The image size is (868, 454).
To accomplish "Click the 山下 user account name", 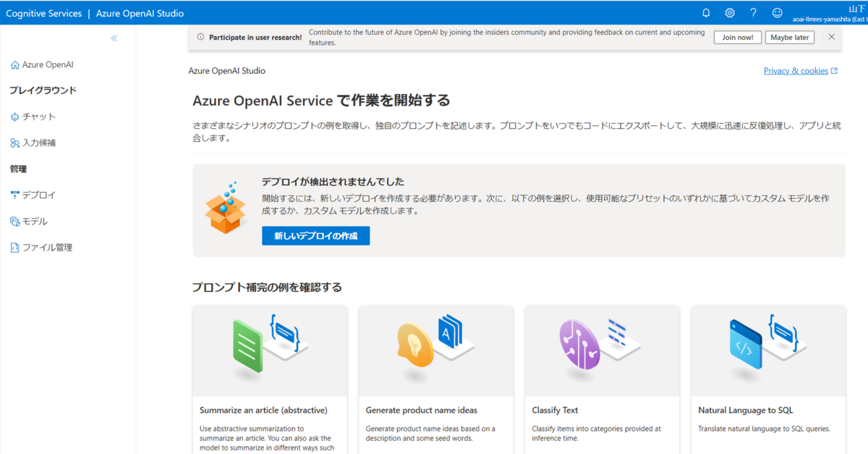I will click(858, 9).
